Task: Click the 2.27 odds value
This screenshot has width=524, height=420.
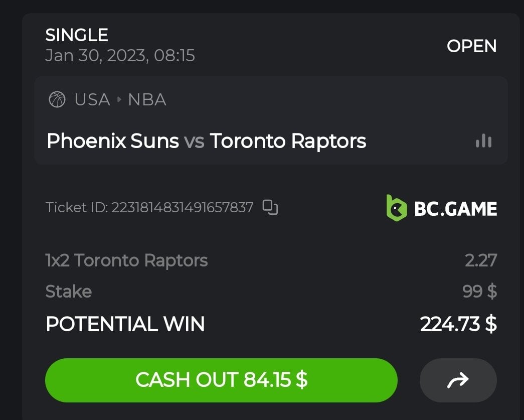Action: pos(480,260)
